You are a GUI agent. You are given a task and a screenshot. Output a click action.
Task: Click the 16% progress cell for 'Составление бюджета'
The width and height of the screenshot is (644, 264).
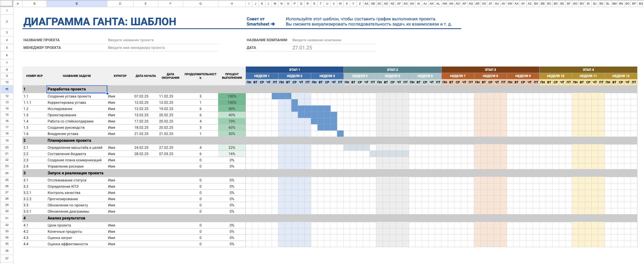pyautogui.click(x=232, y=154)
